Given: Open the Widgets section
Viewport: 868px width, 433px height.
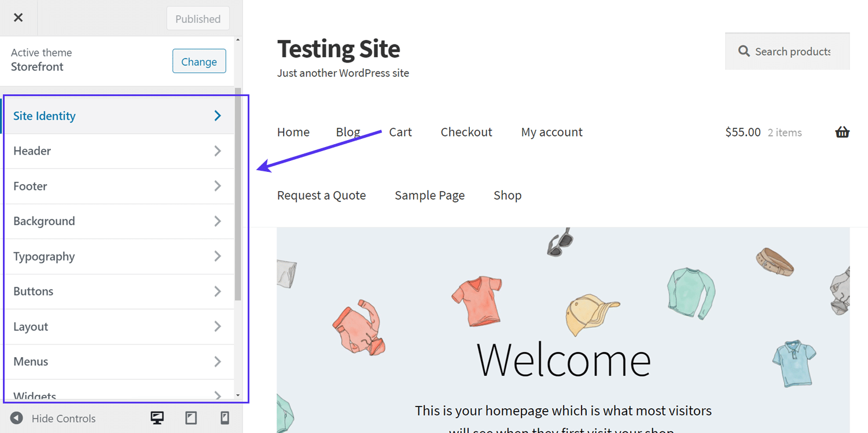Looking at the screenshot, I should point(116,395).
